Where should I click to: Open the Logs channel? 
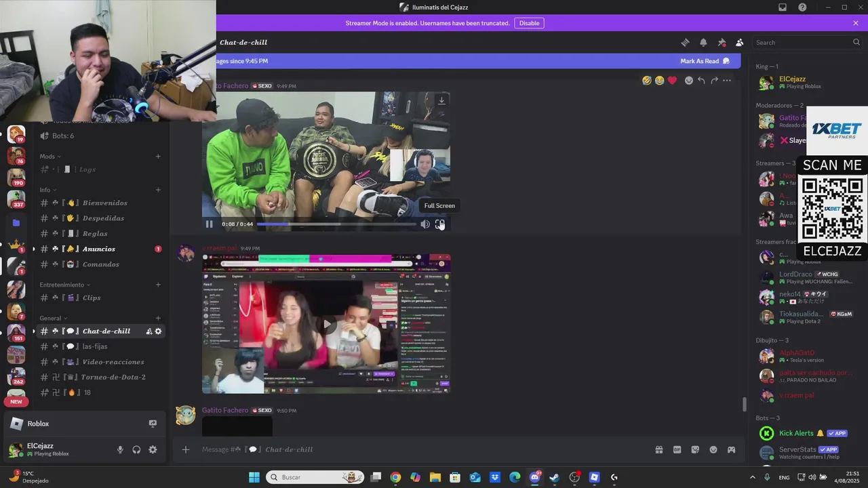(100, 169)
